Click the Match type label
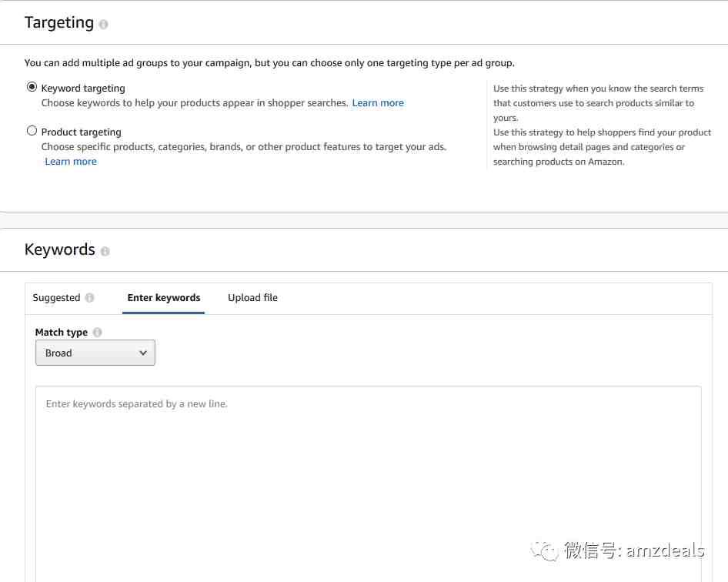This screenshot has width=728, height=582. (x=62, y=332)
